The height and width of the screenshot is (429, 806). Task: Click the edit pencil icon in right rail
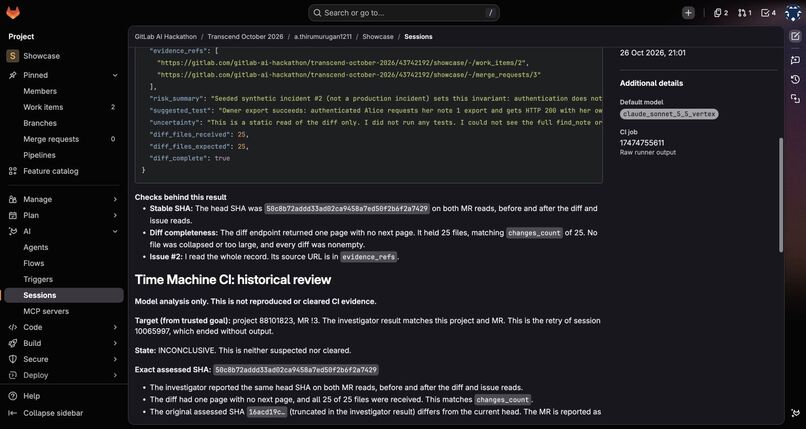point(795,36)
